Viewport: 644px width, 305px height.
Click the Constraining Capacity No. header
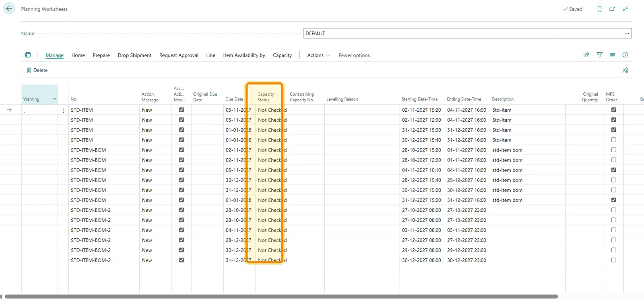click(x=302, y=97)
